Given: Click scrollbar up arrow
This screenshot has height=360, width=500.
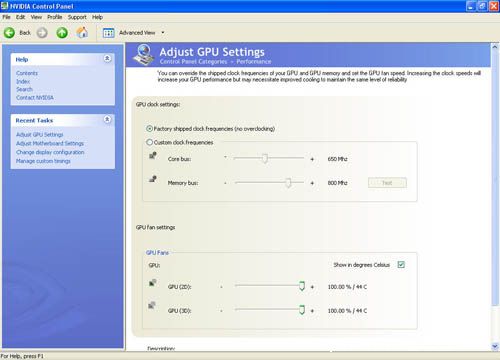Looking at the screenshot, I should pyautogui.click(x=495, y=47).
